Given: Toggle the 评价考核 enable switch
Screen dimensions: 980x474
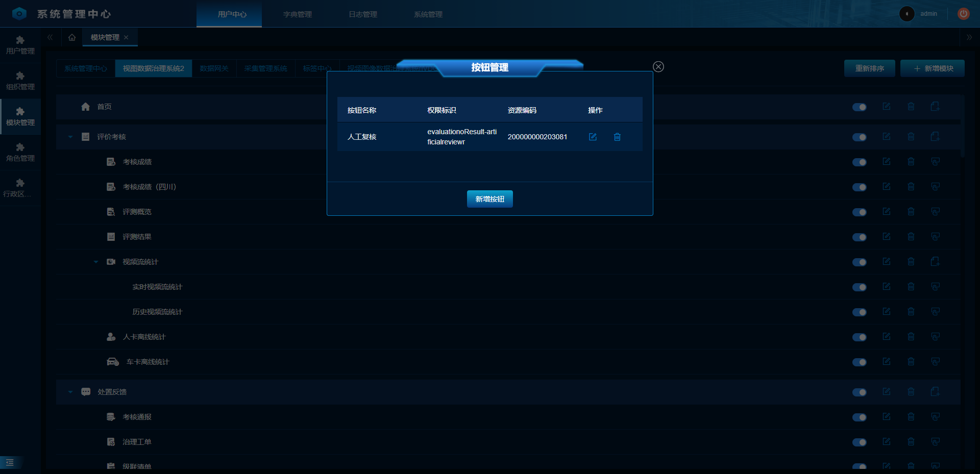Looking at the screenshot, I should [860, 137].
